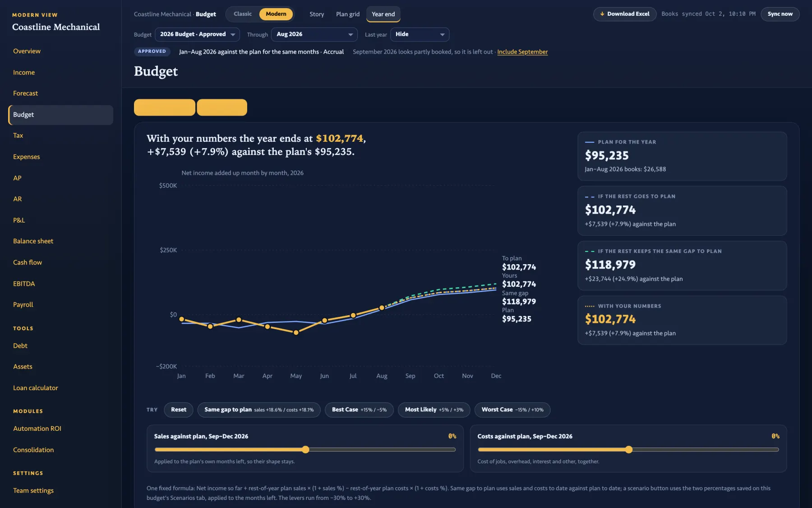Select the Year end tab
The height and width of the screenshot is (508, 812).
pyautogui.click(x=383, y=14)
